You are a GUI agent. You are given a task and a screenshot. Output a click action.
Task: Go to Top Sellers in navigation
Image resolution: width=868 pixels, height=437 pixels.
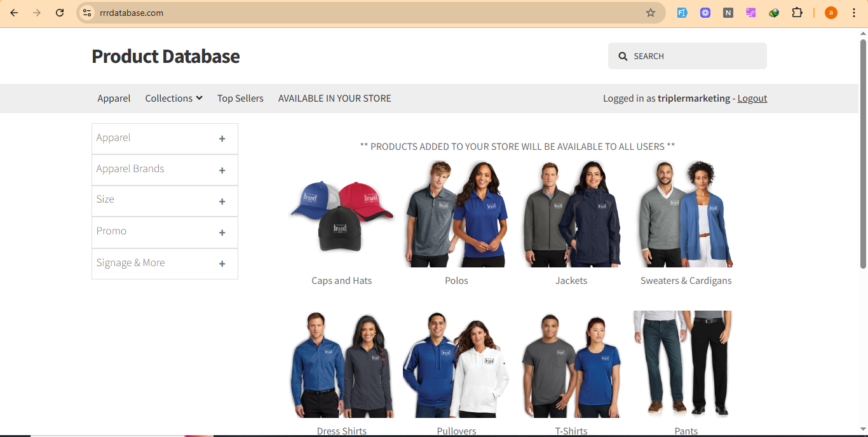click(240, 98)
